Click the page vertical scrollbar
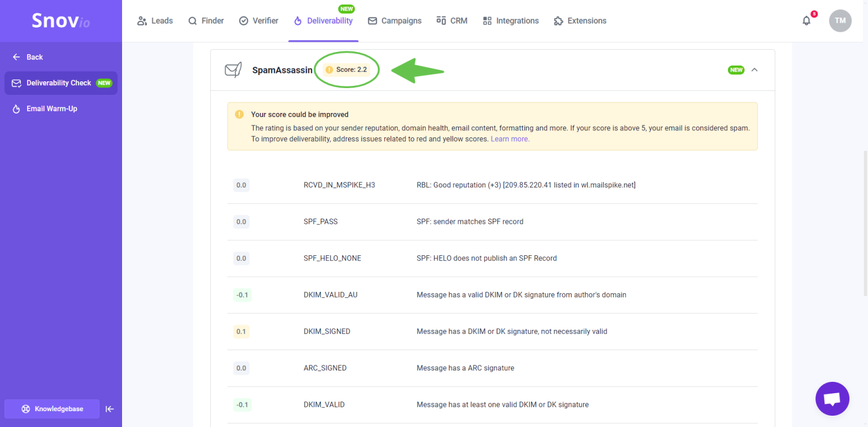Viewport: 868px width, 427px height. 865,223
